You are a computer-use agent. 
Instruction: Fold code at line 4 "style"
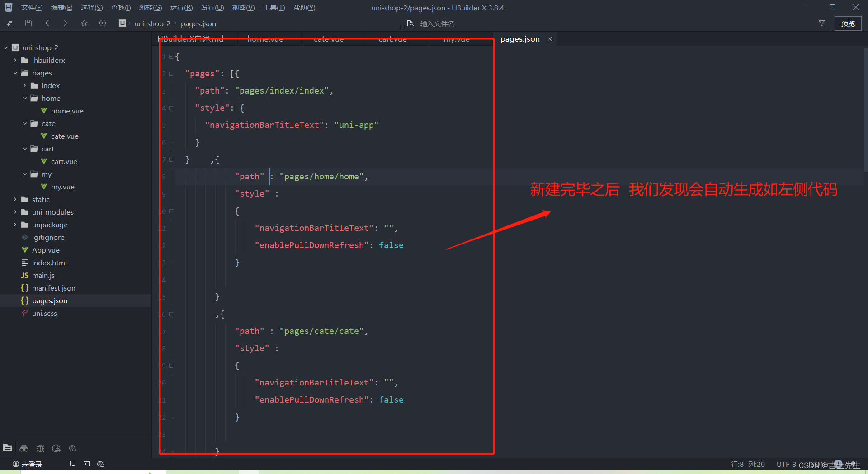171,108
